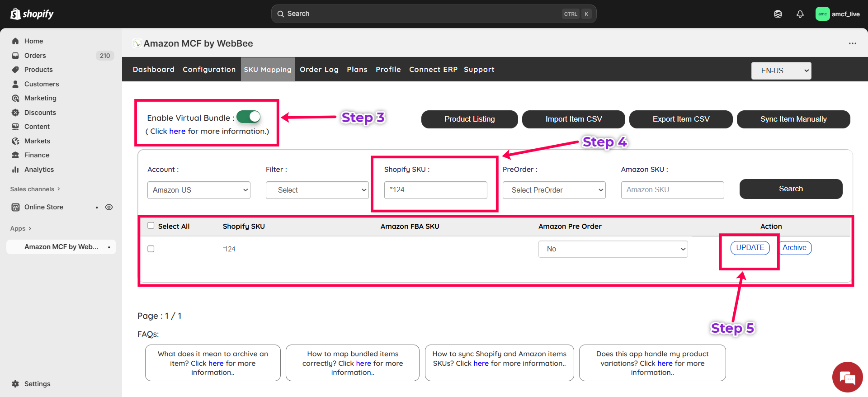Click the Settings gear icon
The height and width of the screenshot is (397, 868).
click(x=15, y=384)
